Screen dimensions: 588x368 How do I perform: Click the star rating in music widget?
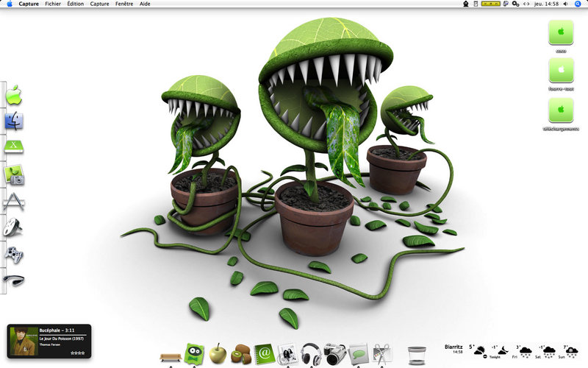click(78, 353)
